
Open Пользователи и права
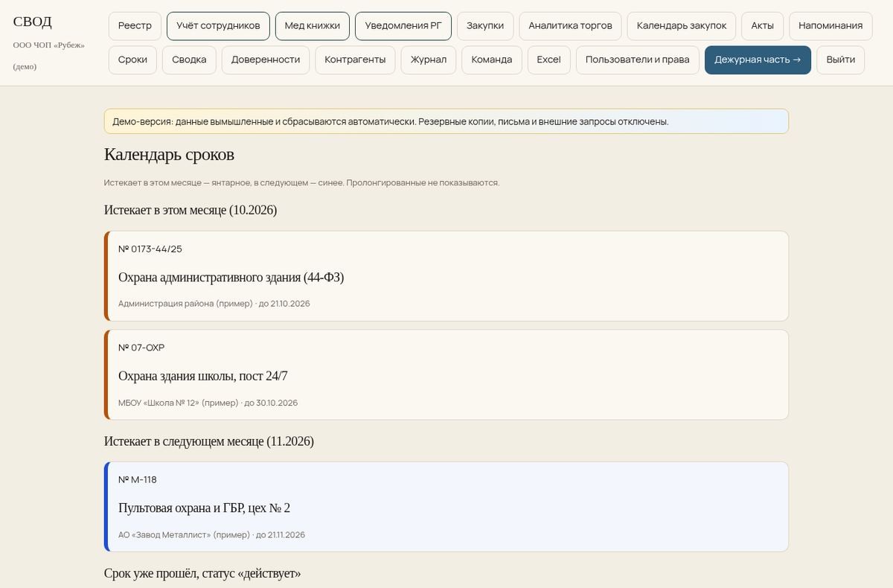click(638, 60)
